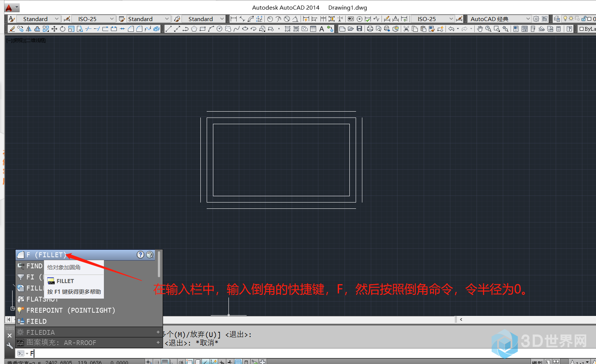Close the command line window with X

coord(10,336)
